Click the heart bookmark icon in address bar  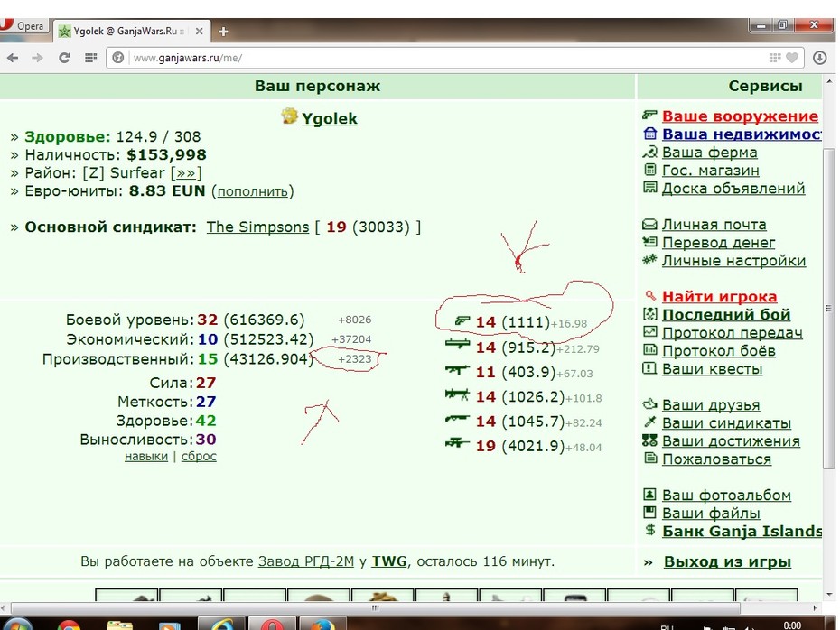click(792, 58)
